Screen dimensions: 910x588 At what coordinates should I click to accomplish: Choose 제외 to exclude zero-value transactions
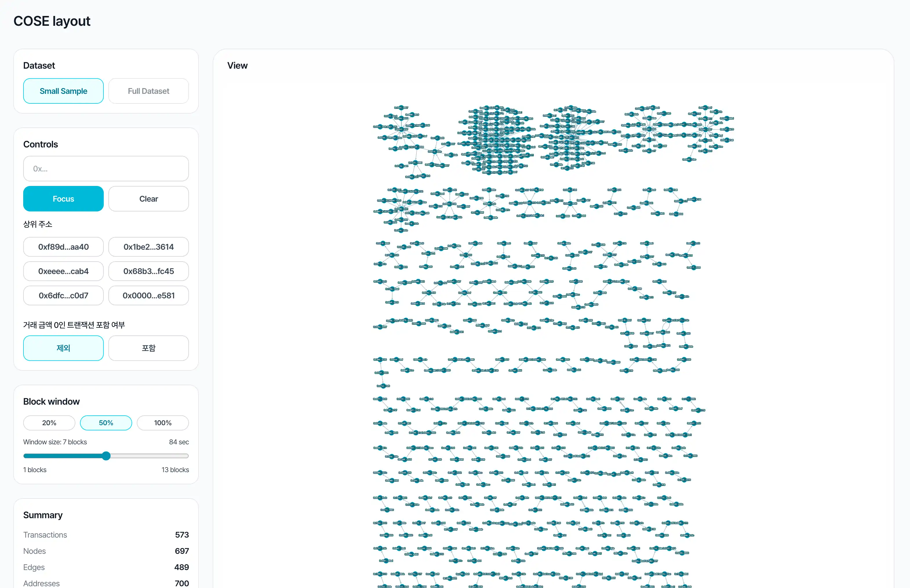click(63, 348)
